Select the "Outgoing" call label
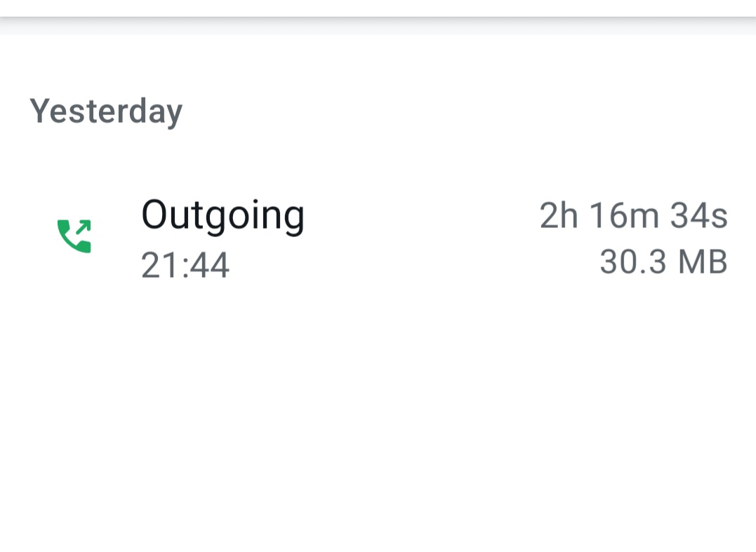This screenshot has height=552, width=756. [x=223, y=215]
